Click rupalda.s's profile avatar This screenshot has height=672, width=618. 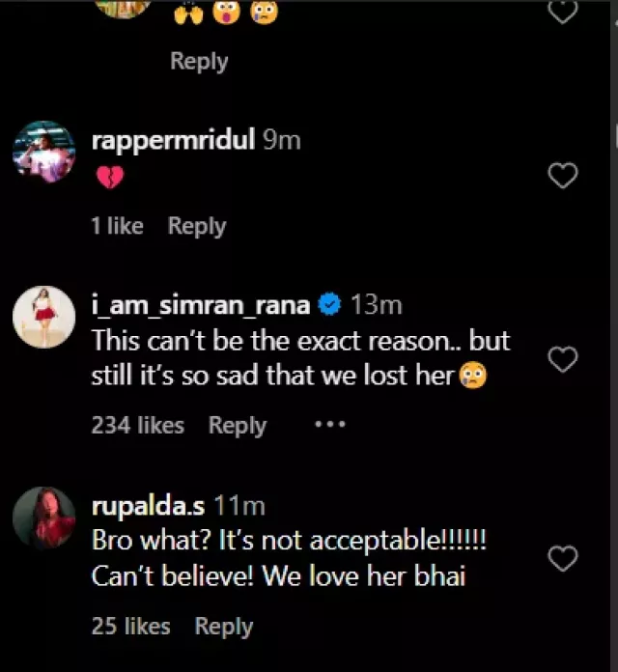coord(43,517)
